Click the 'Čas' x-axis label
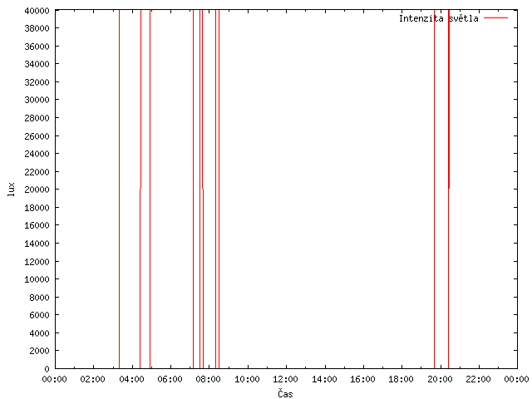This screenshot has height=399, width=532. [x=285, y=393]
